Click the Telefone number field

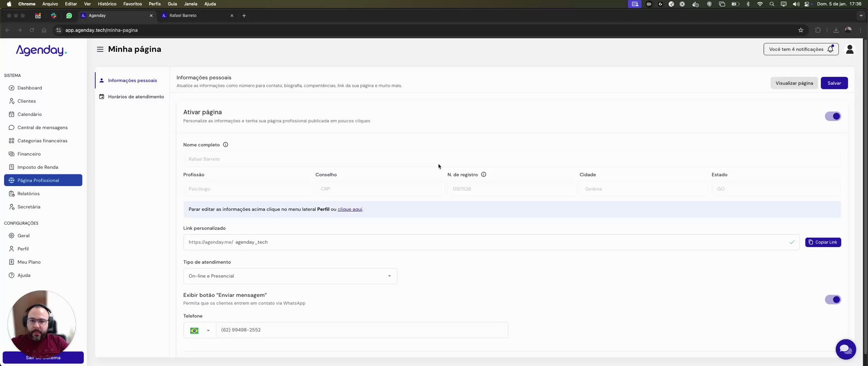362,330
